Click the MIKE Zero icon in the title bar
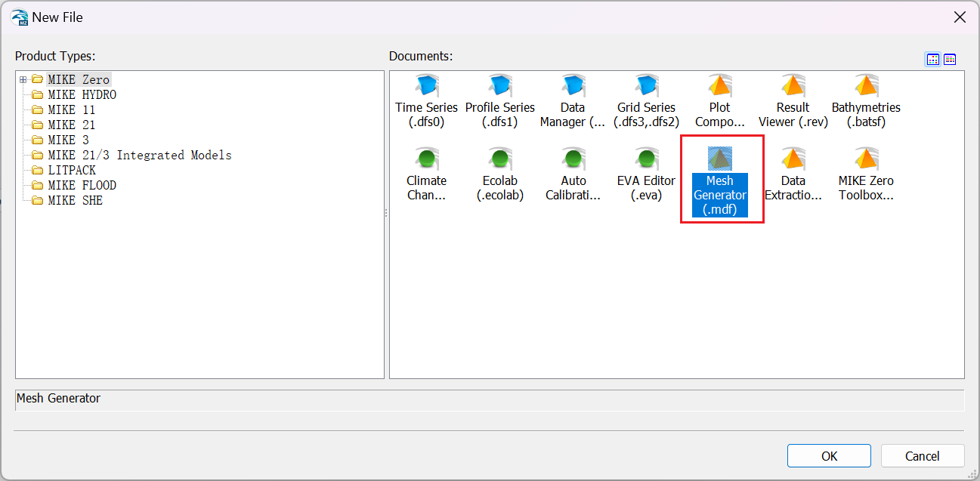The image size is (980, 481). pos(20,17)
